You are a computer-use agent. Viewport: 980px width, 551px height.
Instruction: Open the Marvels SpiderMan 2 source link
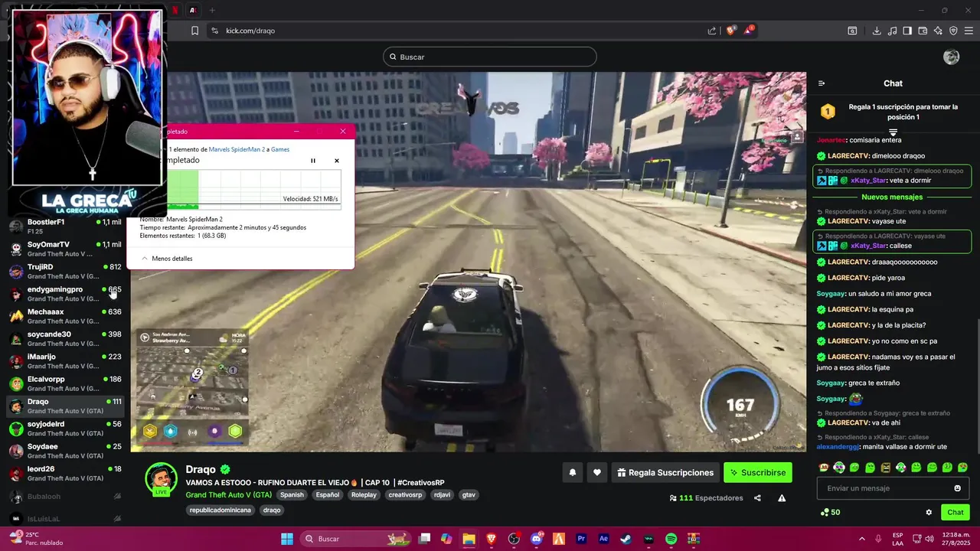tap(237, 149)
